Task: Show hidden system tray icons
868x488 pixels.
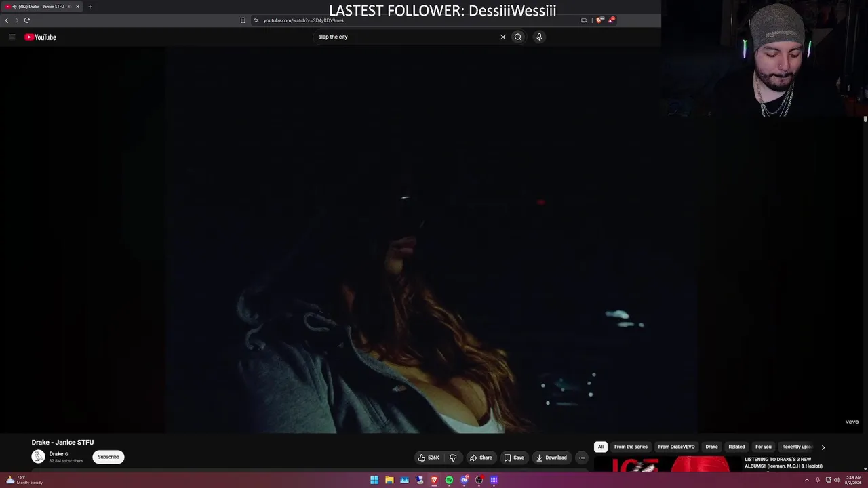Action: pyautogui.click(x=806, y=480)
